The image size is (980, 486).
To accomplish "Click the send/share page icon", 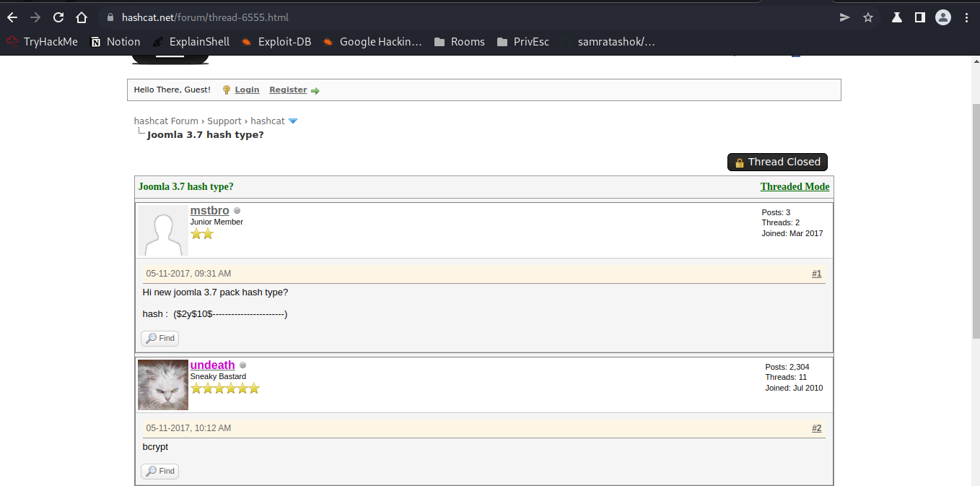I will click(x=845, y=17).
